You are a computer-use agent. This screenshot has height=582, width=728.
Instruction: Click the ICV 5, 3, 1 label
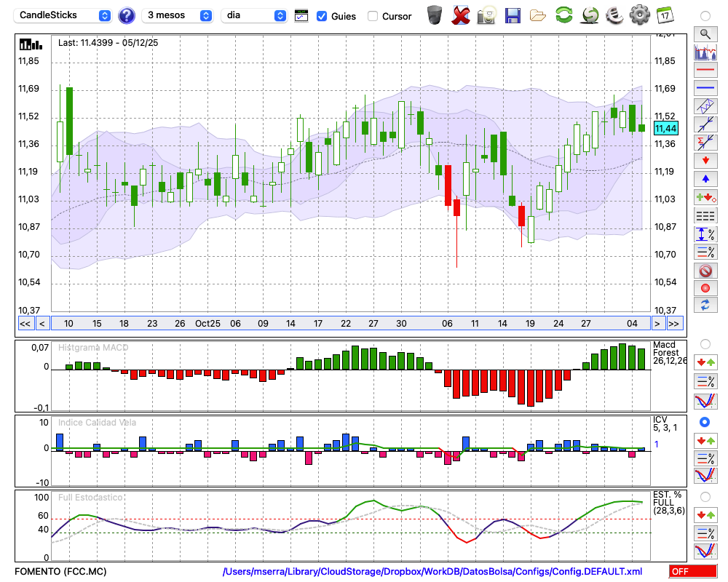click(x=665, y=423)
